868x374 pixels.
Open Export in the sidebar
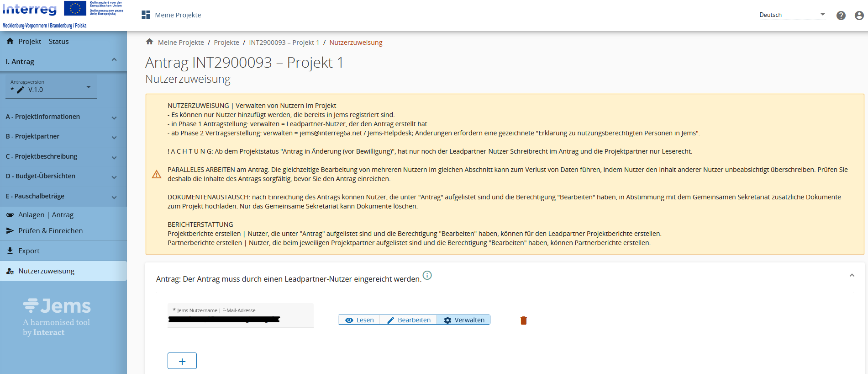click(x=29, y=251)
